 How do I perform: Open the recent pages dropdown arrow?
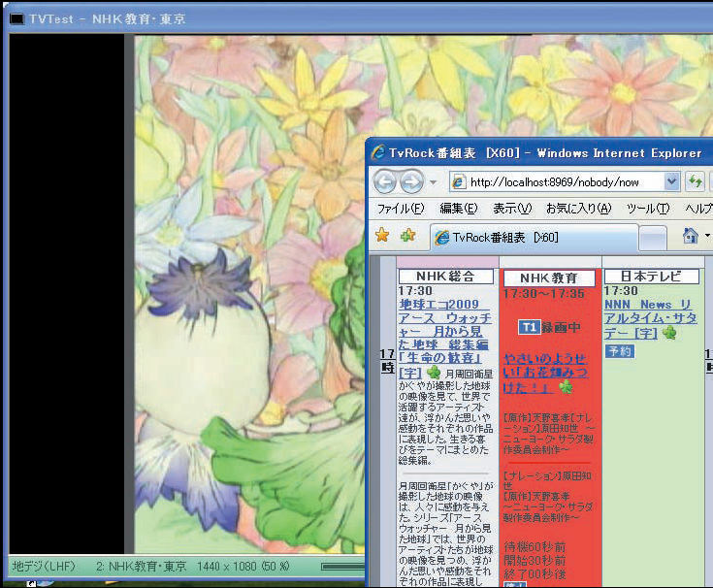[x=434, y=182]
